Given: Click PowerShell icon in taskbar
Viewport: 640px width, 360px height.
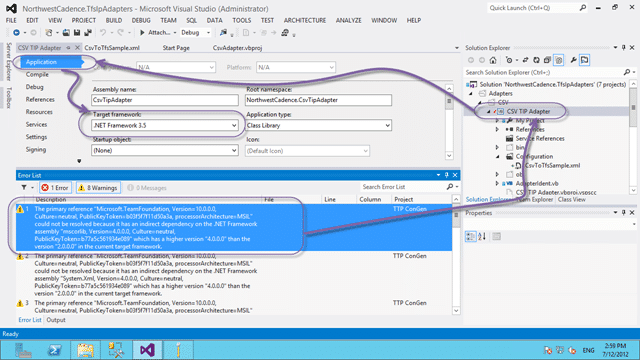Looking at the screenshot, I should tap(54, 350).
